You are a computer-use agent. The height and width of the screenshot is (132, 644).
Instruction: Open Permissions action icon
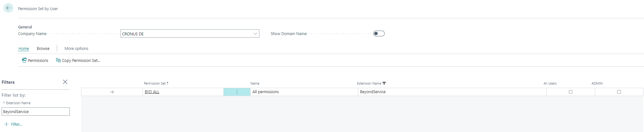pos(24,60)
